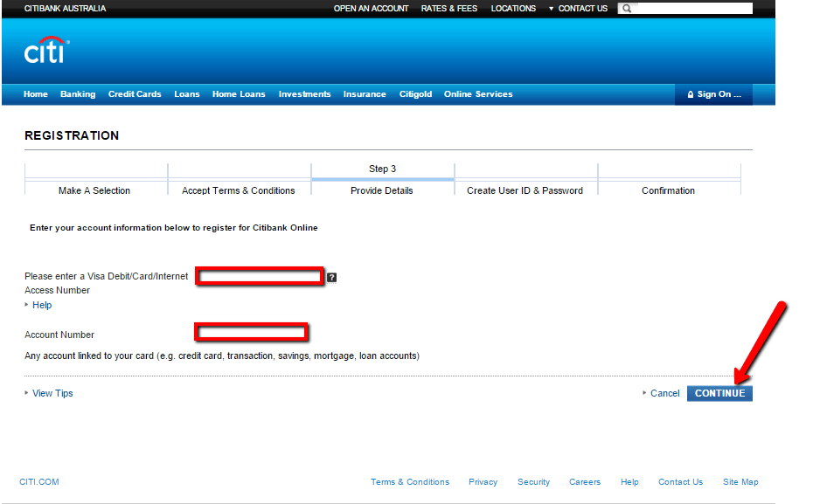Click the Cancel link
The image size is (813, 504).
(664, 393)
